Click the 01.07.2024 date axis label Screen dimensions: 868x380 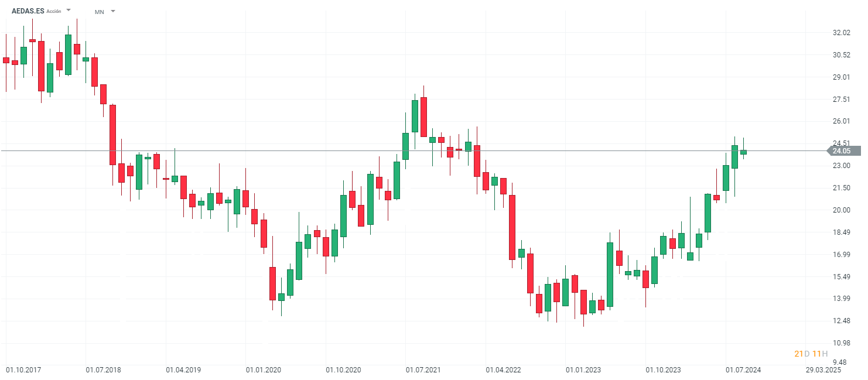[744, 370]
